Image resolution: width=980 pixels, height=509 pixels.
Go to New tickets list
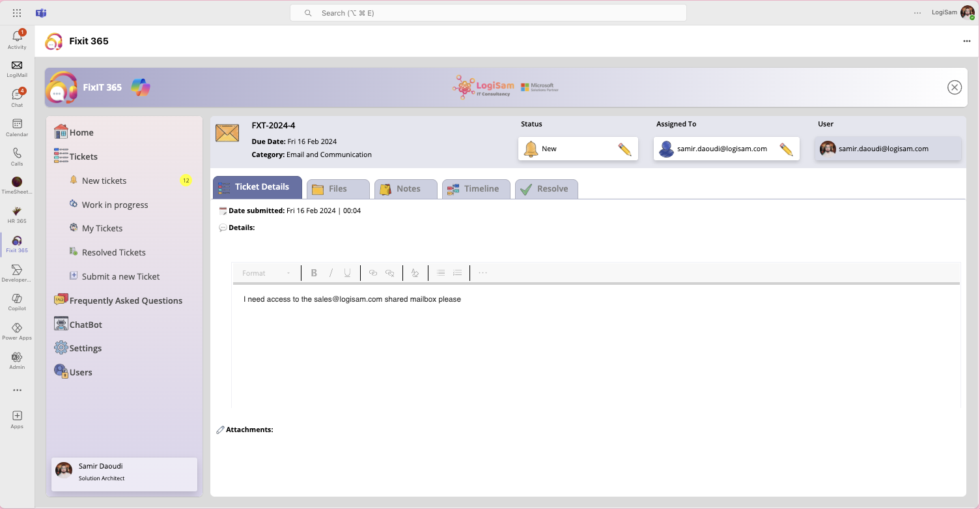[x=104, y=181]
